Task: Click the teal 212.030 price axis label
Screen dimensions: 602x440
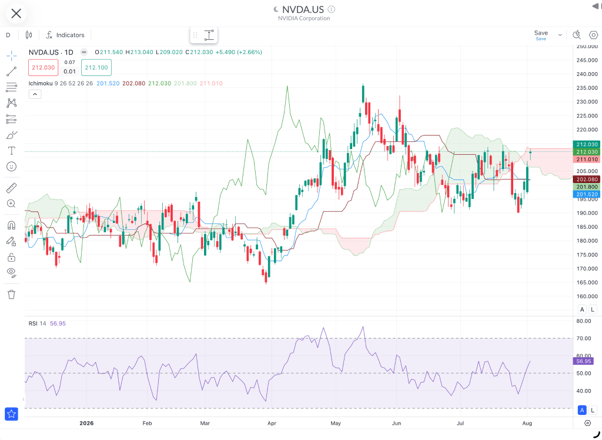Action: click(x=586, y=144)
